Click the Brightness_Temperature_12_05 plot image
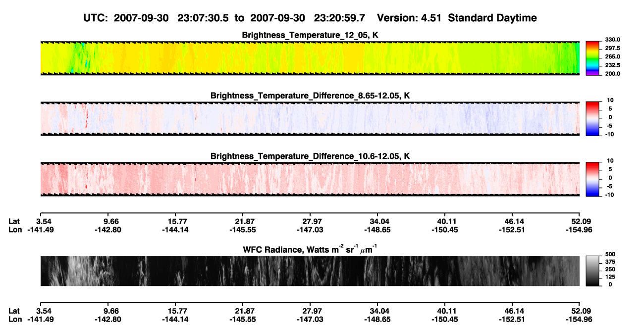 click(310, 58)
